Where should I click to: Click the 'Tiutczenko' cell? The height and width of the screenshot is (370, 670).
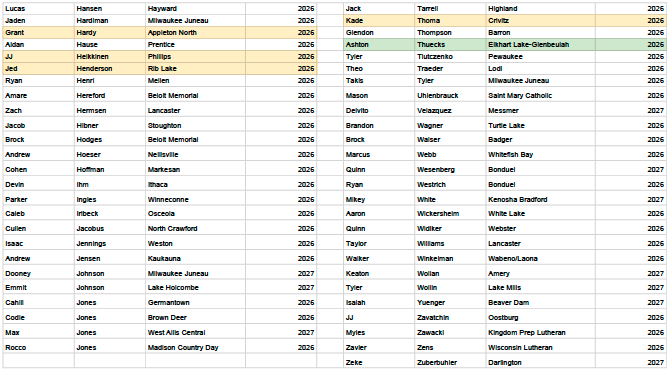[x=450, y=56]
